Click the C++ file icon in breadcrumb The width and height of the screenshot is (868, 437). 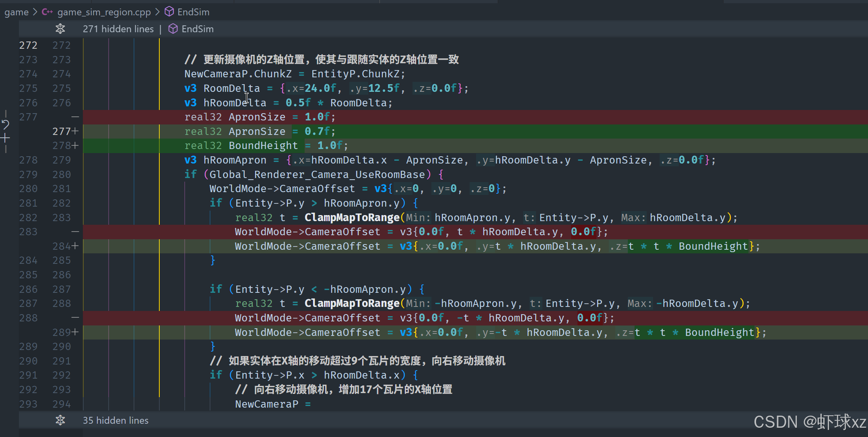[x=47, y=12]
